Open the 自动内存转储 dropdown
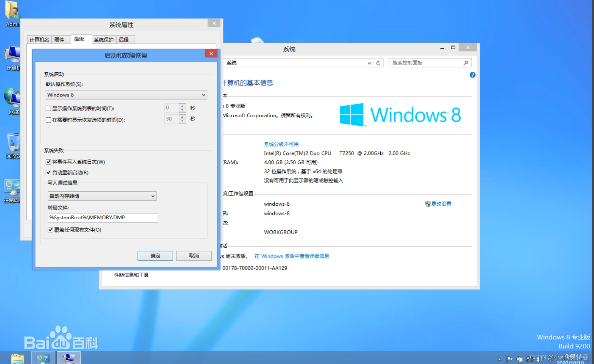 [102, 196]
